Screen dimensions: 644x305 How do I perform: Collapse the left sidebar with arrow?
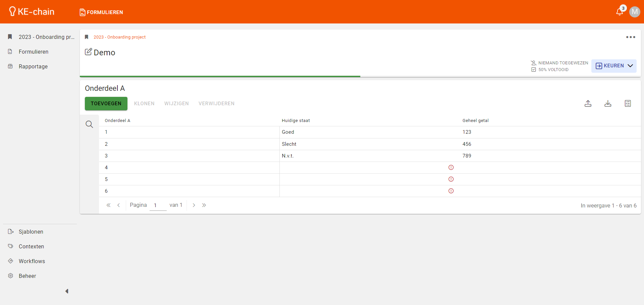[x=67, y=291]
